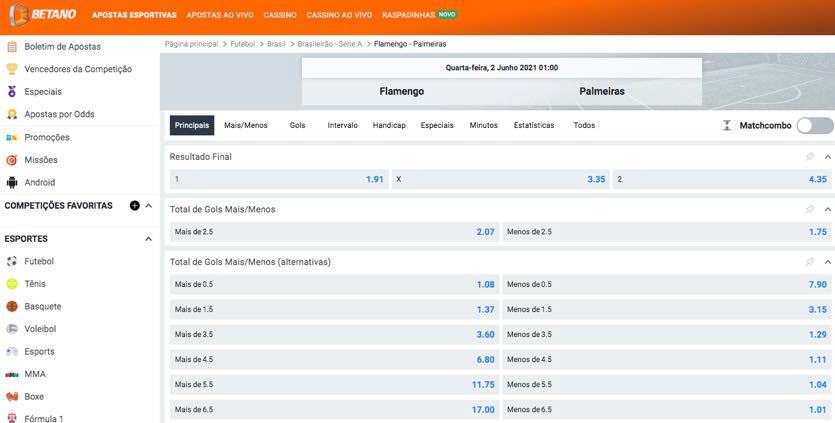
Task: Go to Cassino ao Vivo
Action: point(339,15)
